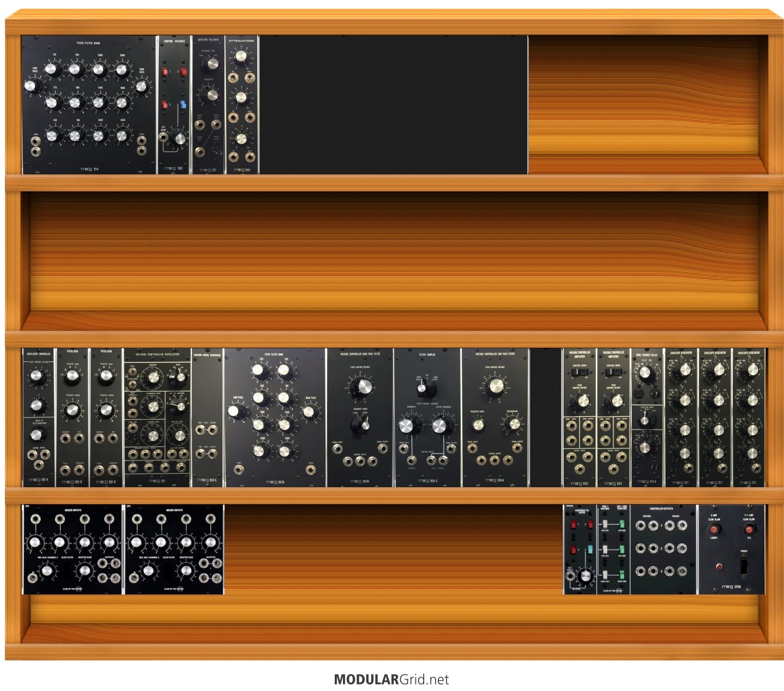Screen dimensions: 784x691
Task: Toggle the green Left CH2 coupling switch
Action: [x=622, y=524]
